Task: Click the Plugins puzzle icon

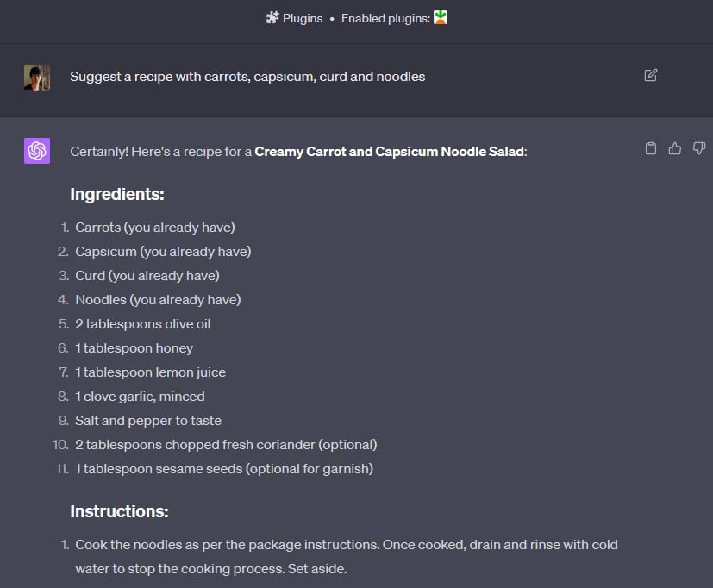Action: [273, 17]
